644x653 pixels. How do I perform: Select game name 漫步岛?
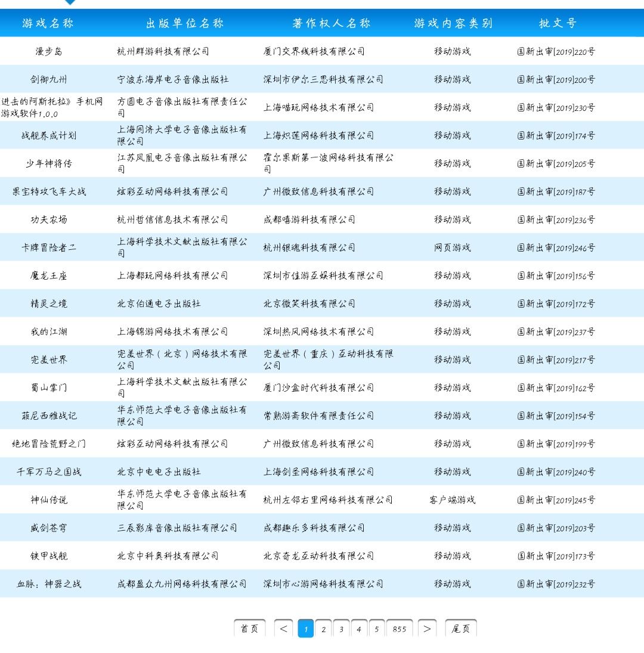point(49,51)
